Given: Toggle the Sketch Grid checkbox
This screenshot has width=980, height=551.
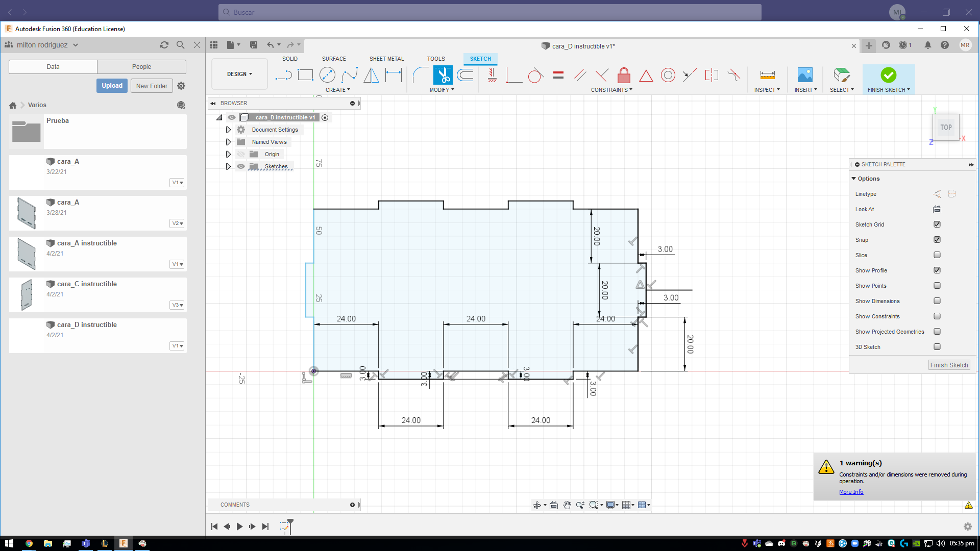Looking at the screenshot, I should point(937,224).
